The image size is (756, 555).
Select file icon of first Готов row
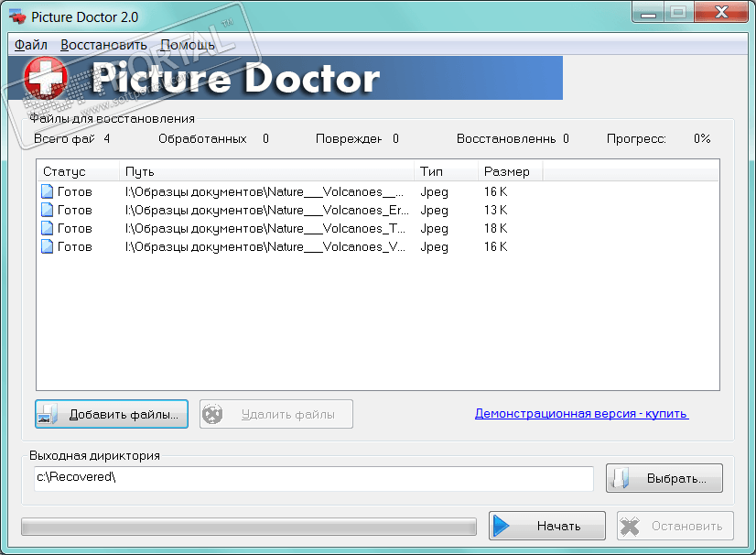(47, 191)
